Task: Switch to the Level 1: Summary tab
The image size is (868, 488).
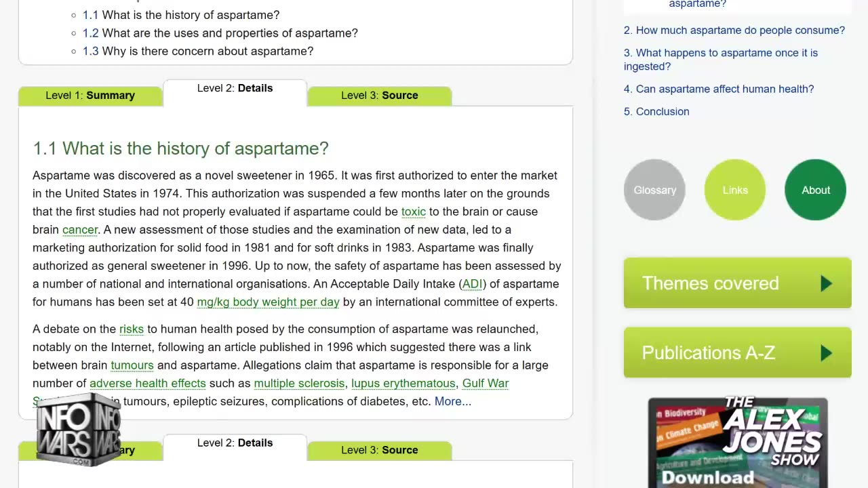Action: tap(90, 96)
